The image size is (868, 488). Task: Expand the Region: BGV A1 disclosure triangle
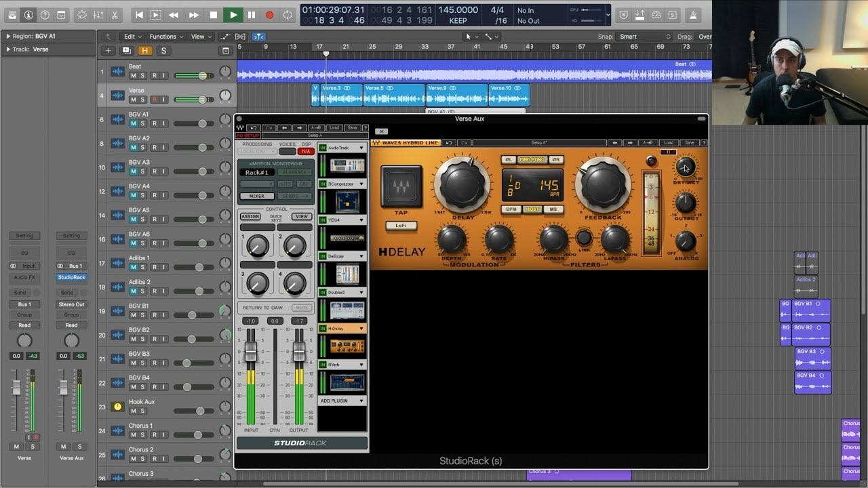[7, 36]
